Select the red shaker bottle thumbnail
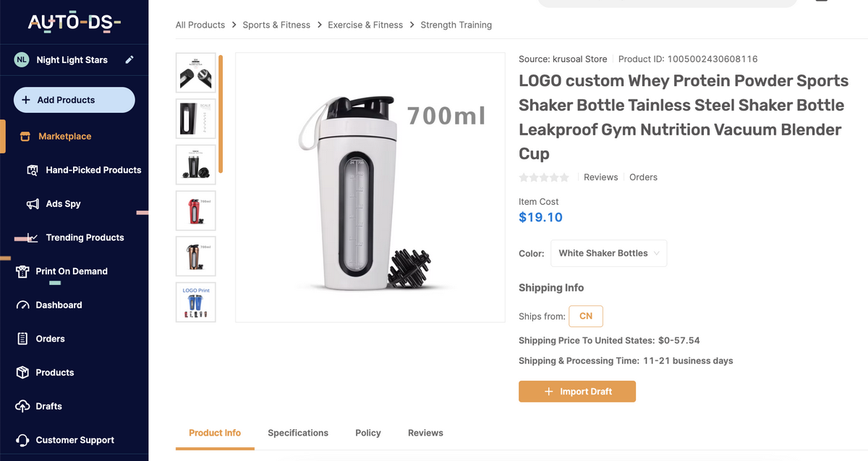This screenshot has width=868, height=461. (195, 211)
